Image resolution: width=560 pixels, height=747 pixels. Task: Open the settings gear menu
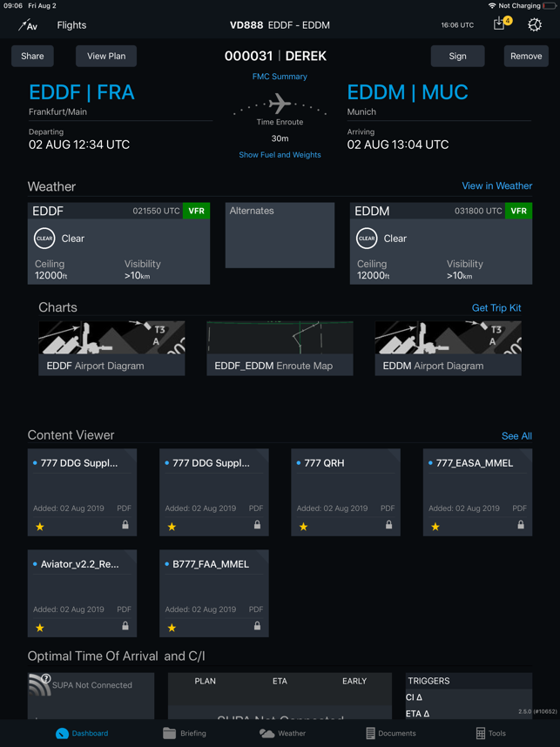(535, 25)
